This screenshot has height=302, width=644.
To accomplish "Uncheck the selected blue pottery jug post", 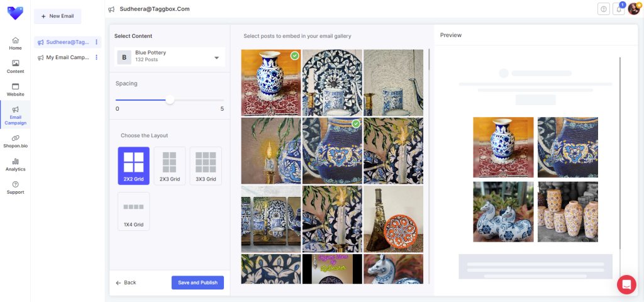I will (x=356, y=124).
